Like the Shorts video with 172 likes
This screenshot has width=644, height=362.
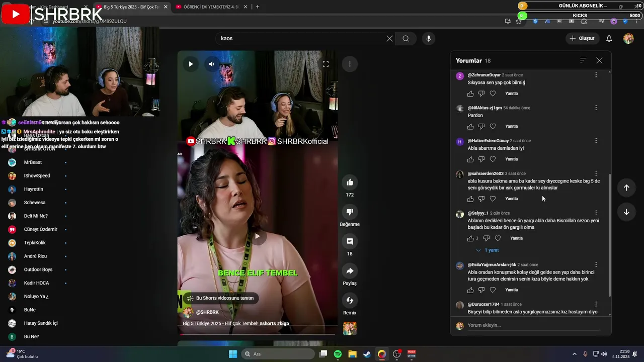[350, 182]
